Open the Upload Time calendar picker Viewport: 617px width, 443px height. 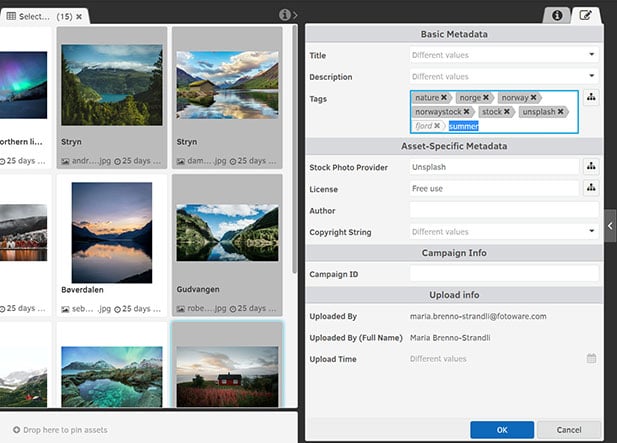[591, 358]
